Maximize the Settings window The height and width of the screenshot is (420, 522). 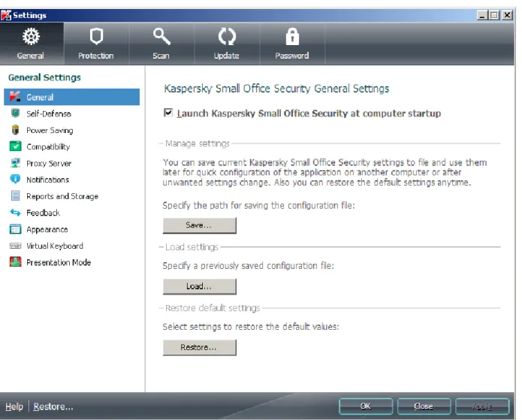pyautogui.click(x=494, y=15)
